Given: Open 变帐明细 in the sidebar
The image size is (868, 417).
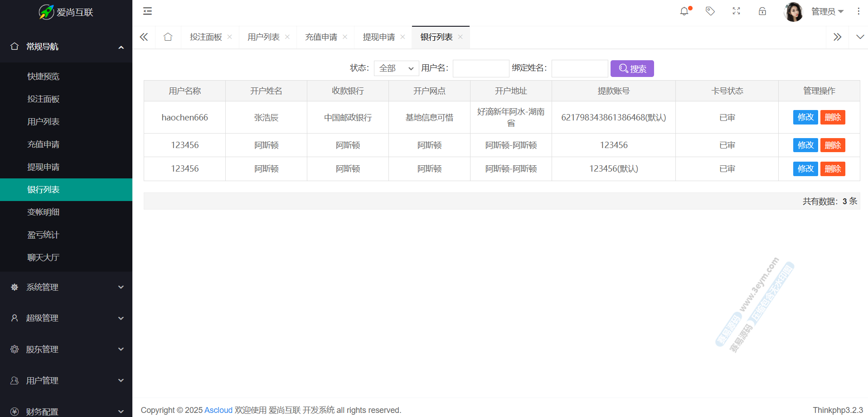Looking at the screenshot, I should pyautogui.click(x=44, y=212).
